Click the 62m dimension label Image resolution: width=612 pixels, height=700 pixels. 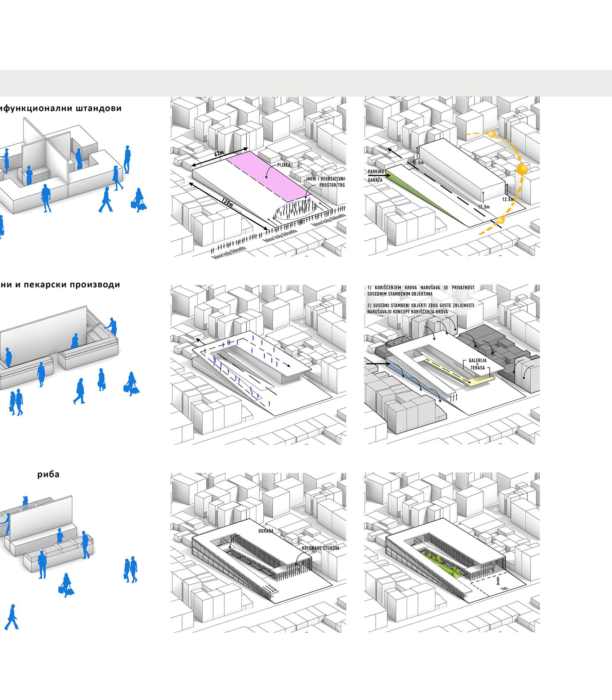point(219,154)
